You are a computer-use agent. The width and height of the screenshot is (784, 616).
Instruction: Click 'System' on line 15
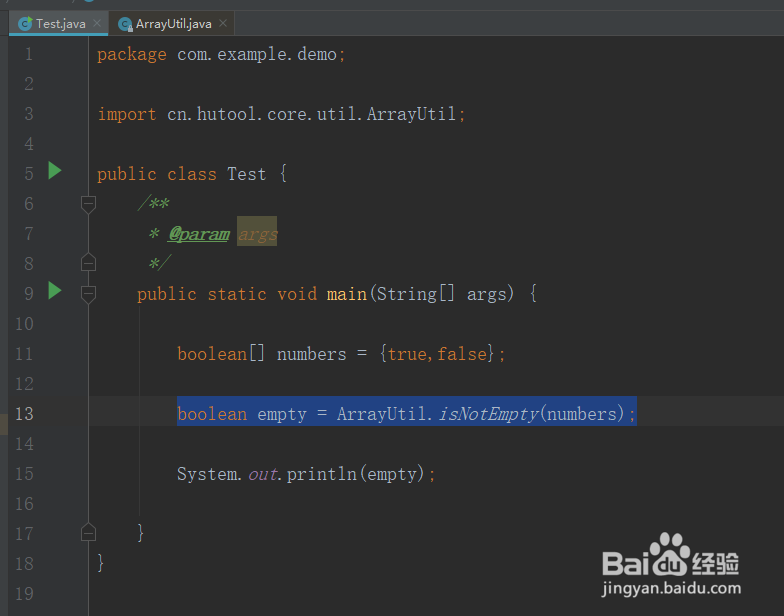tap(206, 474)
